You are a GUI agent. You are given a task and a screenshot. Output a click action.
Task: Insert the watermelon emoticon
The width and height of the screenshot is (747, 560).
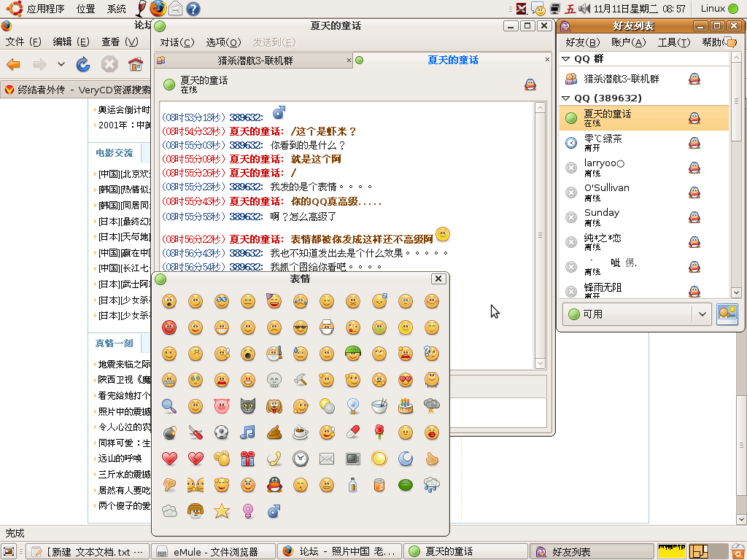click(x=406, y=485)
